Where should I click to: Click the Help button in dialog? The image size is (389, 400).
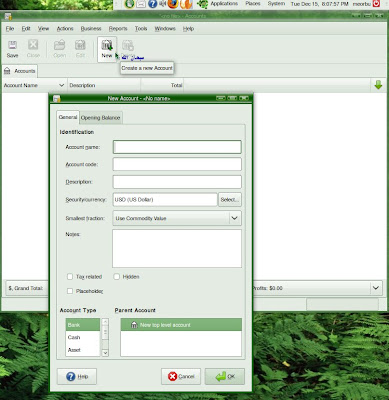(77, 376)
